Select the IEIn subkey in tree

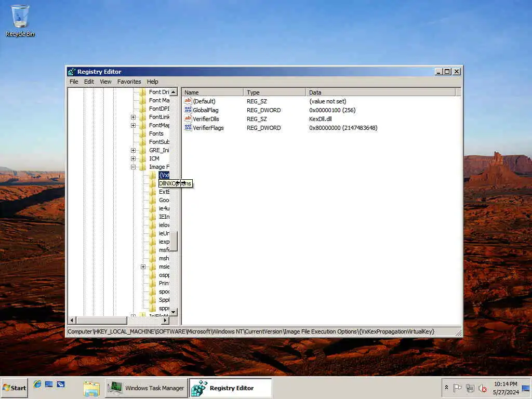pos(164,217)
